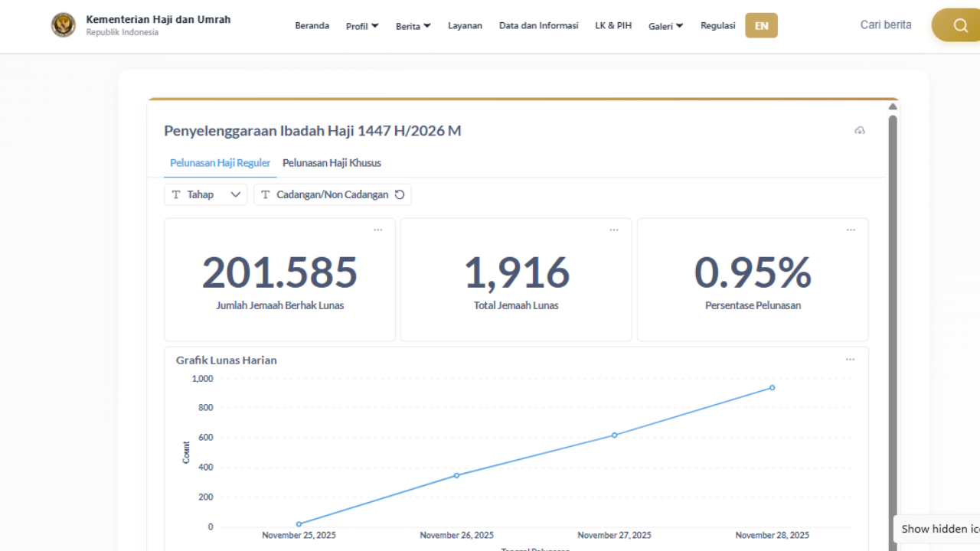Expand the Tahap filter dropdown

[x=236, y=194]
